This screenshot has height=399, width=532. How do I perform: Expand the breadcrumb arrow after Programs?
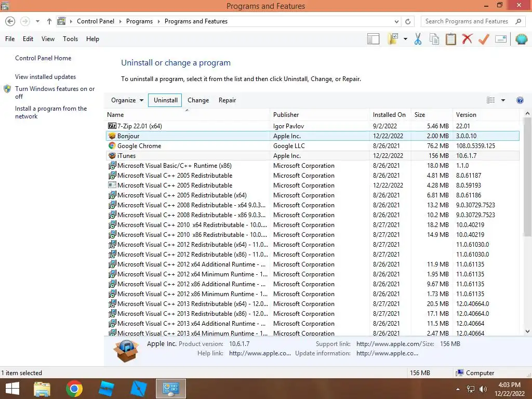pyautogui.click(x=159, y=21)
